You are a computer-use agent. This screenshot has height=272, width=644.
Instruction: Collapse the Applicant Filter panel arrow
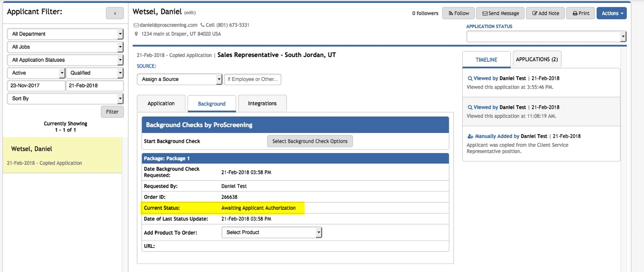[115, 13]
